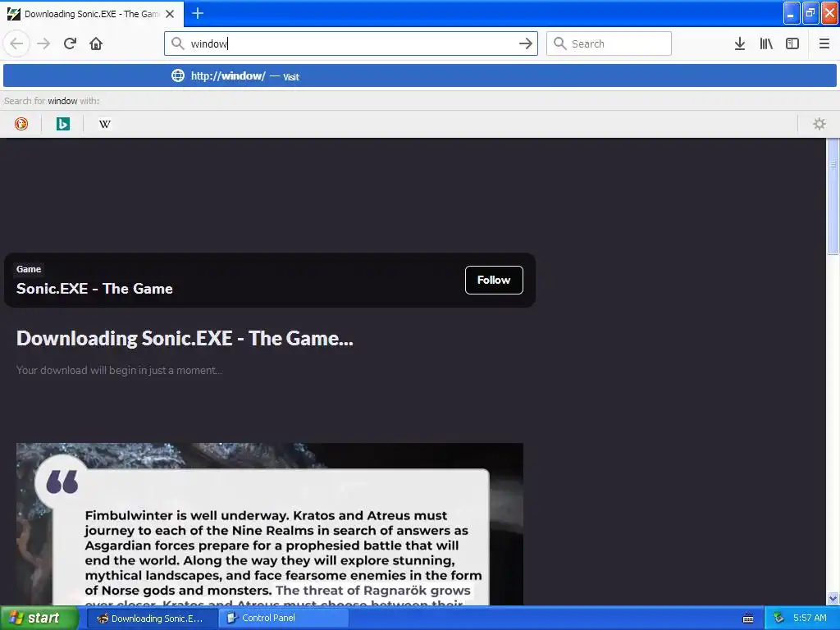Switch to Control Panel taskbar button
840x630 pixels.
point(284,619)
